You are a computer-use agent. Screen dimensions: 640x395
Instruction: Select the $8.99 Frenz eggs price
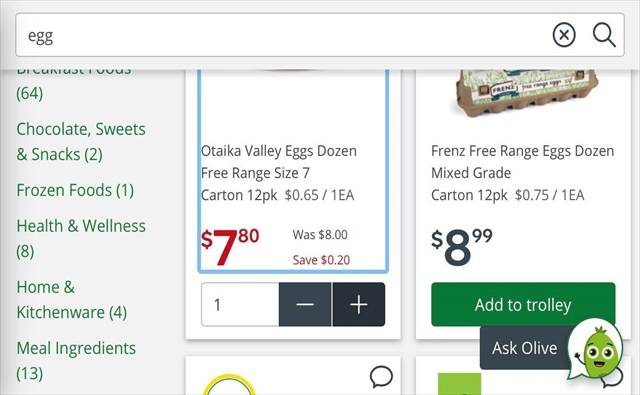(x=462, y=247)
